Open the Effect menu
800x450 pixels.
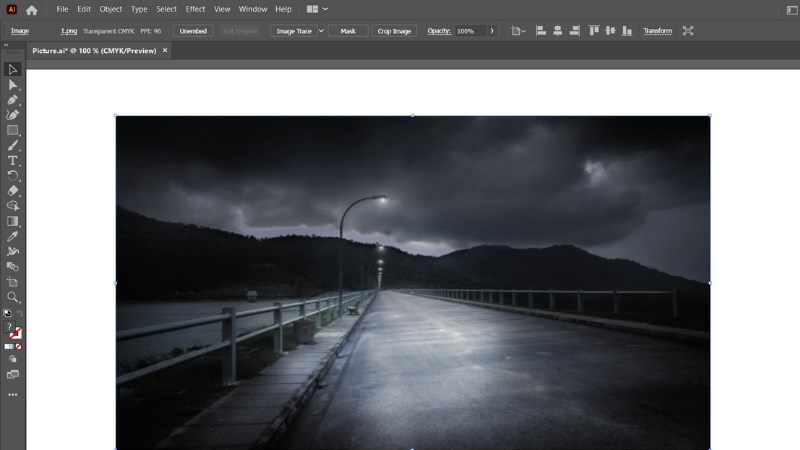[195, 9]
